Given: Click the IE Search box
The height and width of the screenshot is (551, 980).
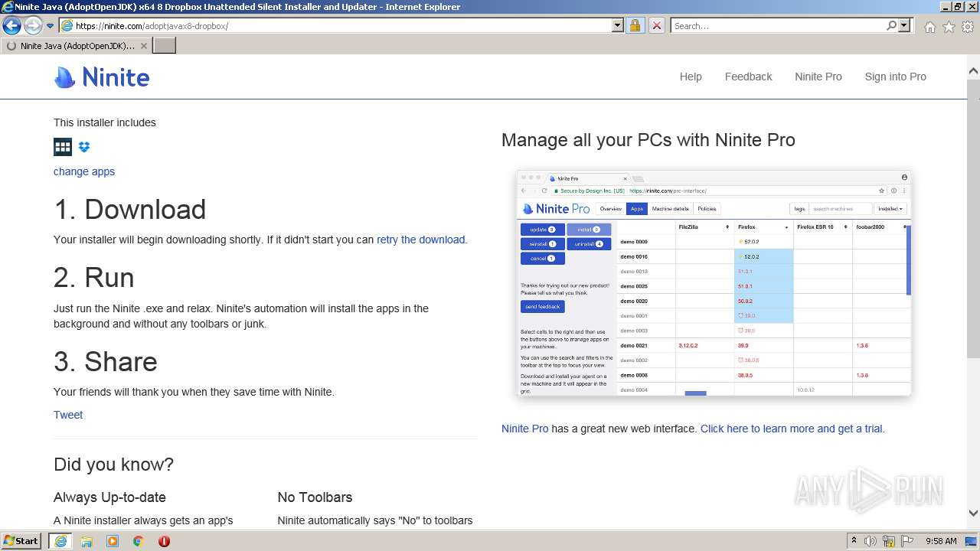Looking at the screenshot, I should point(778,25).
